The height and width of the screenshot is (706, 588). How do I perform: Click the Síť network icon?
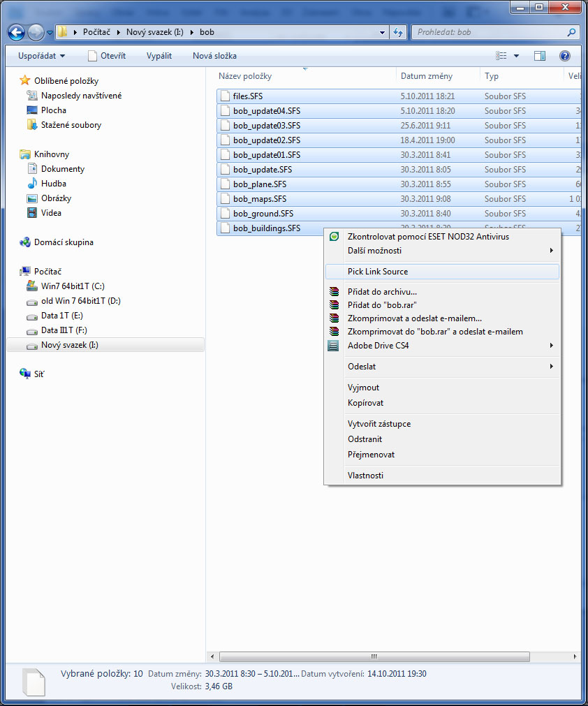[x=24, y=374]
